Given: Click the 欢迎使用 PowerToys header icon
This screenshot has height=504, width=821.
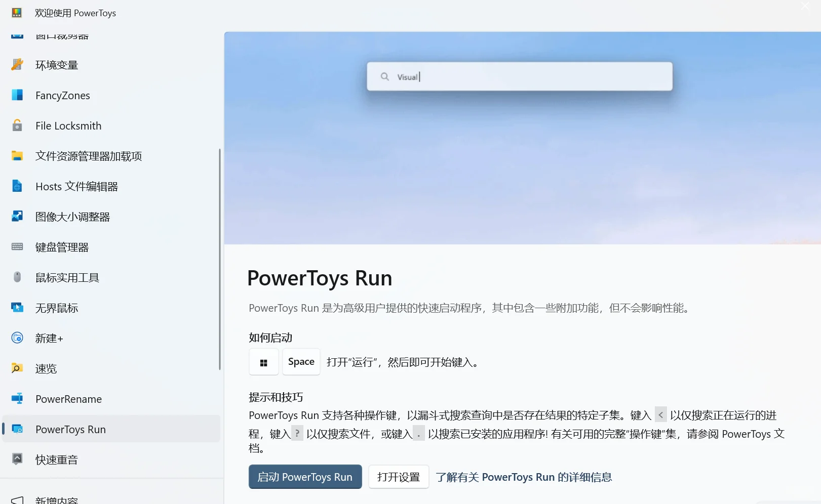Looking at the screenshot, I should tap(17, 13).
